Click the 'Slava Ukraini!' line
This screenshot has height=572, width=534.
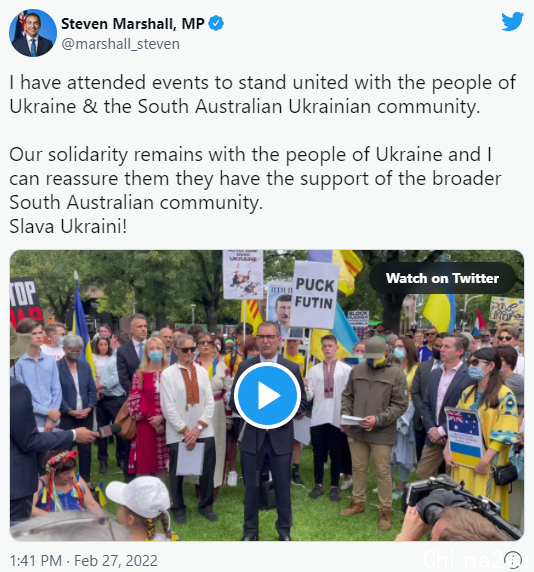click(68, 226)
